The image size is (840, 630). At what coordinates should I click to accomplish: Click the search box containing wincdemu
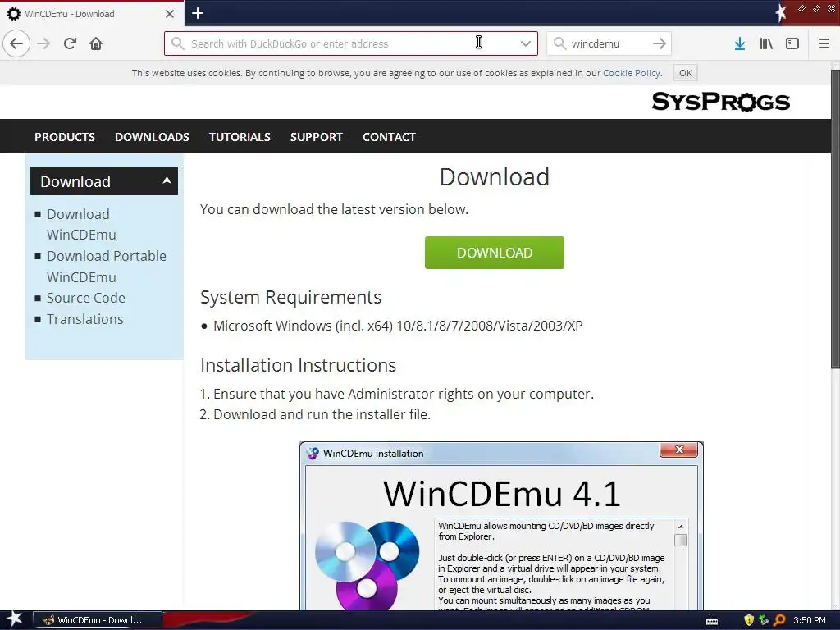609,43
